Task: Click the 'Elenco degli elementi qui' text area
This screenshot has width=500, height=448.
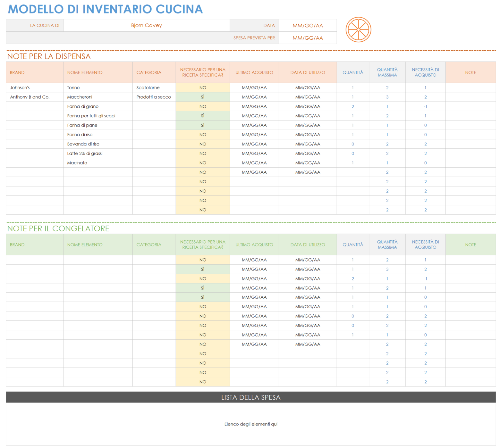Action: tap(251, 424)
